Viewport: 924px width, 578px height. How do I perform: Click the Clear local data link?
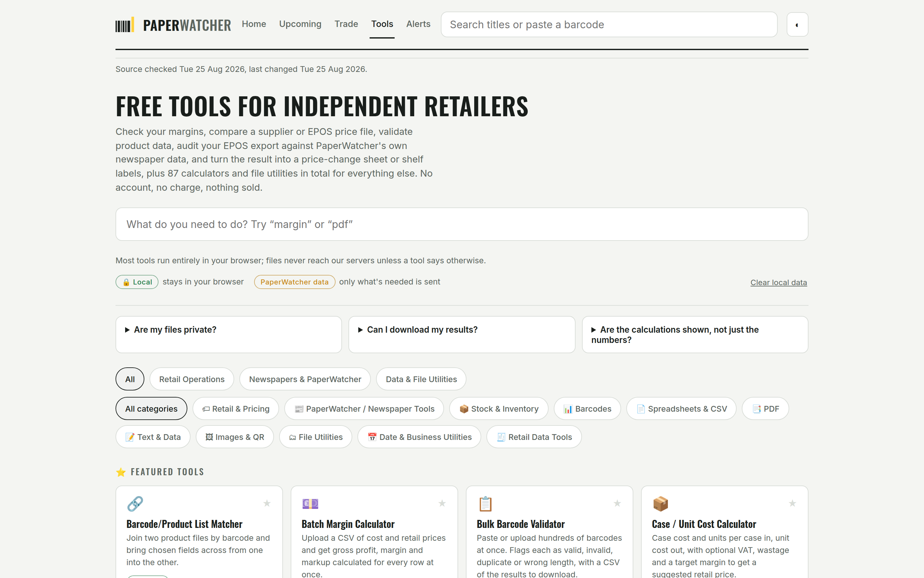click(779, 283)
